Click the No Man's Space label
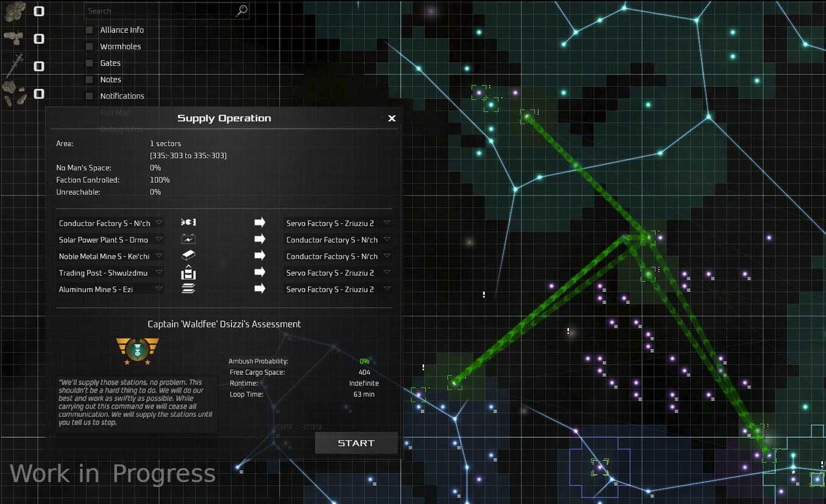Image resolution: width=826 pixels, height=504 pixels. [83, 168]
